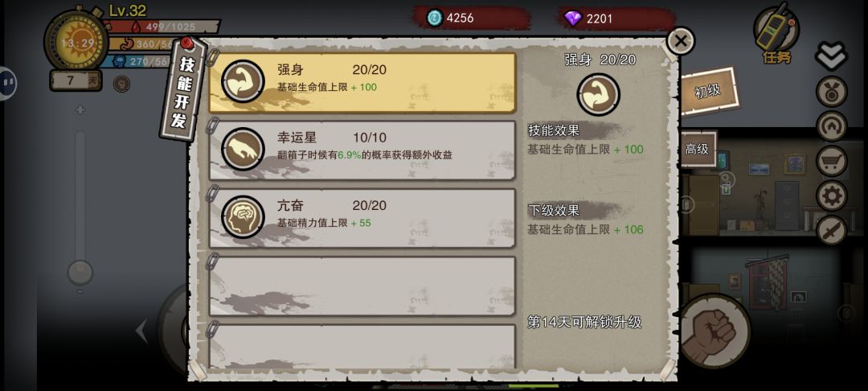868x391 pixels.
Task: Switch to the 高级 skill tab
Action: (698, 149)
